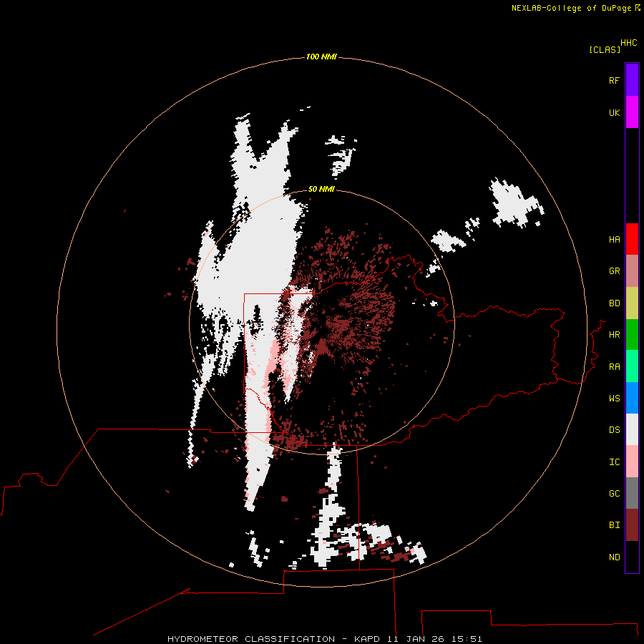
Task: Click the purple RF color swatch
Action: pyautogui.click(x=632, y=80)
